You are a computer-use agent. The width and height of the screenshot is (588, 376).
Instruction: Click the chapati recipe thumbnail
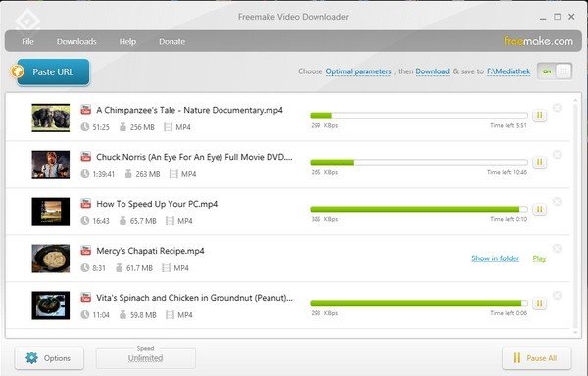coord(51,258)
